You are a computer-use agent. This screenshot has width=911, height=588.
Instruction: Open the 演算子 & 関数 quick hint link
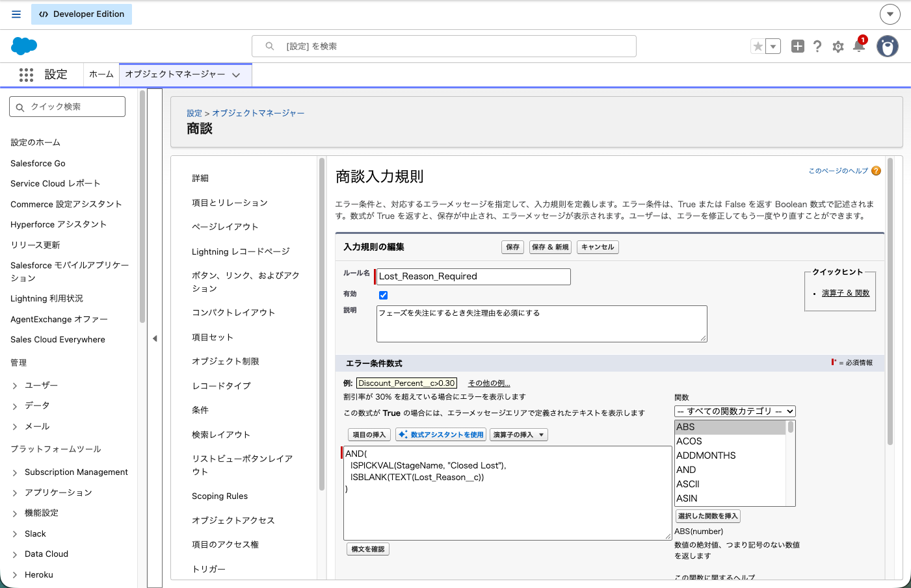click(x=845, y=293)
